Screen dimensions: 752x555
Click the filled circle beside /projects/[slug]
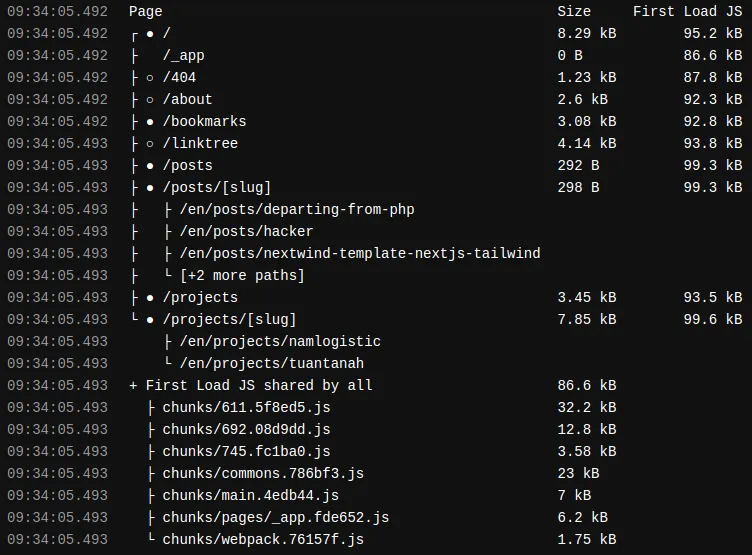(x=150, y=319)
